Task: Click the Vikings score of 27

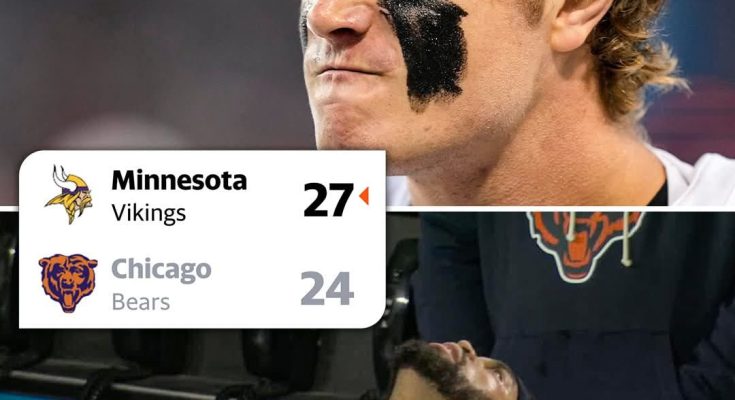Action: pos(328,199)
